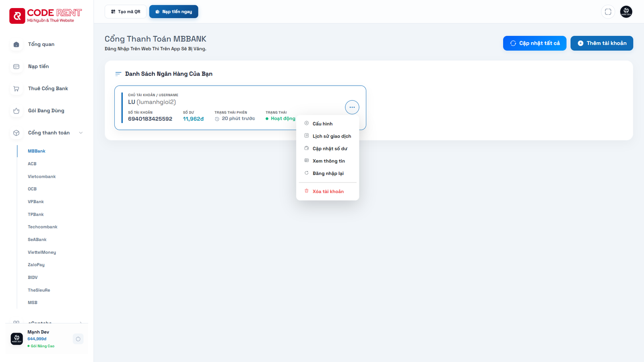Open the user avatar in top right
Viewport: 644px width, 362px height.
(626, 12)
